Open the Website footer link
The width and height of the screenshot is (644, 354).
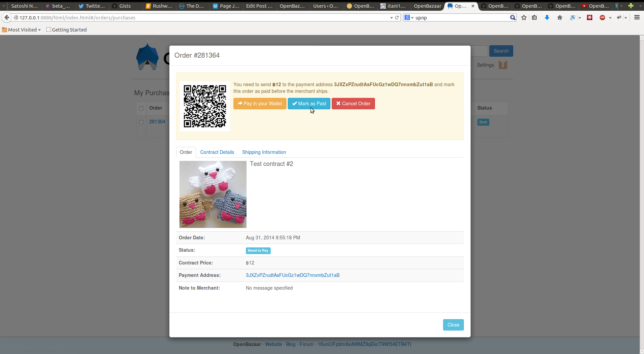click(273, 344)
